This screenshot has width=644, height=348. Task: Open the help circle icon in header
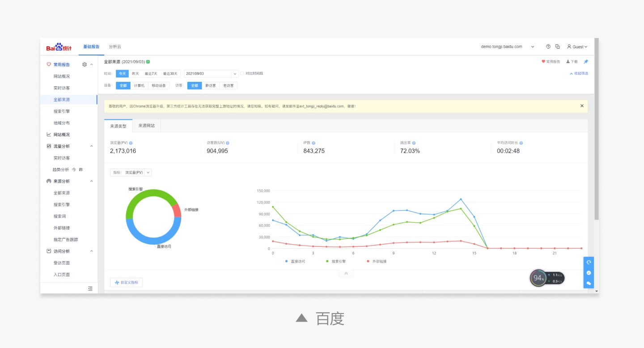tap(548, 47)
